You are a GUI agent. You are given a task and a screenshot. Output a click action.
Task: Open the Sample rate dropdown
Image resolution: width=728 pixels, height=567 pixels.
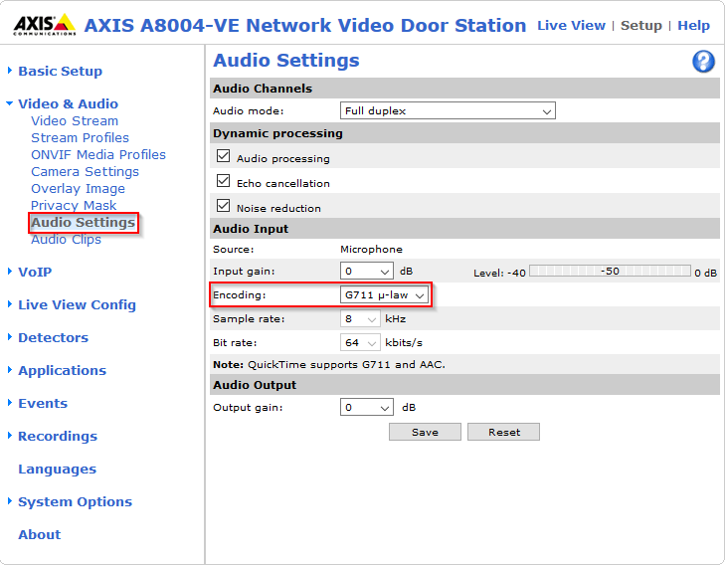click(360, 319)
